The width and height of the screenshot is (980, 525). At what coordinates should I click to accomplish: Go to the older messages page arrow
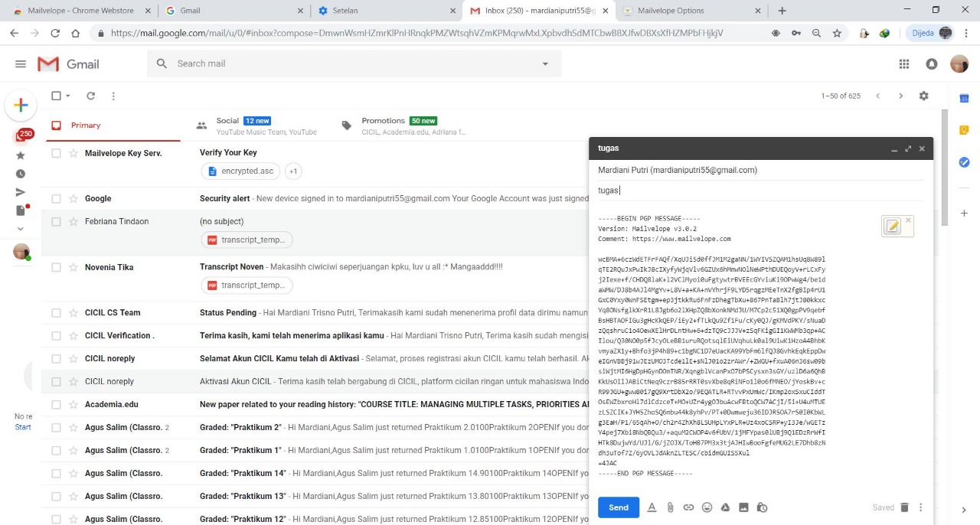[900, 96]
